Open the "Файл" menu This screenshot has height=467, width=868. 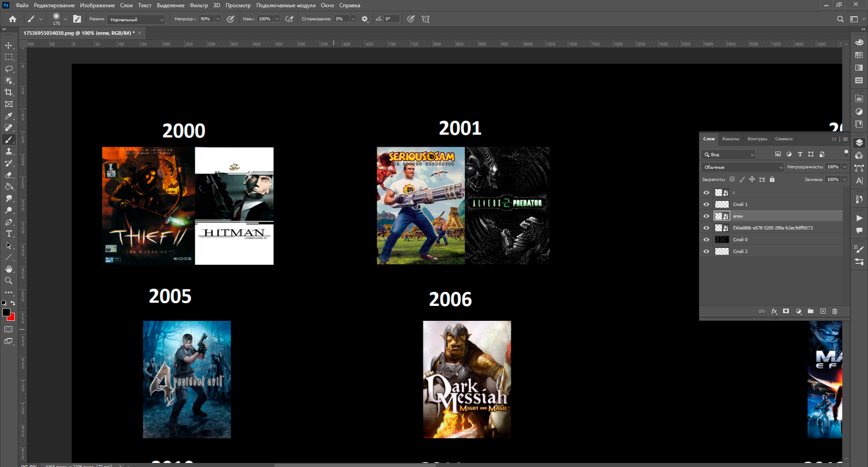[22, 5]
